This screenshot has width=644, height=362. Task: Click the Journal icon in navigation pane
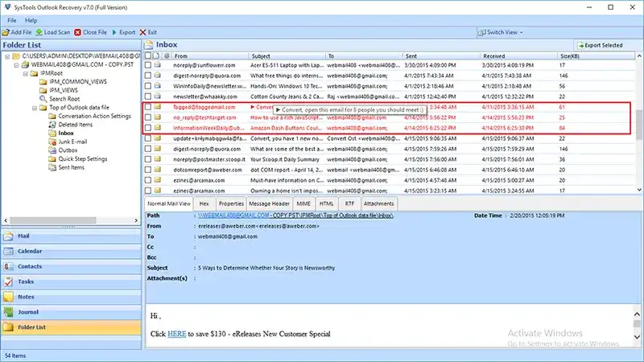pyautogui.click(x=8, y=312)
